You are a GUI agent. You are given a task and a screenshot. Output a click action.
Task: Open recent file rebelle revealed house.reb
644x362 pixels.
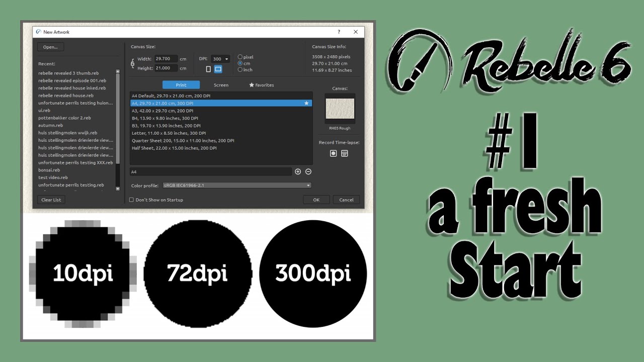tap(66, 96)
